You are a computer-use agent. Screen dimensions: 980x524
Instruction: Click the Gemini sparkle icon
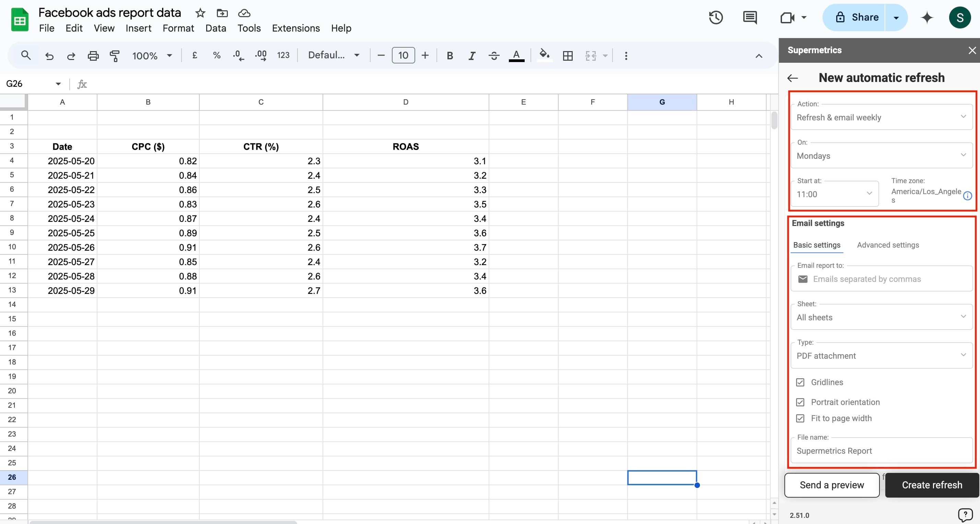coord(927,17)
